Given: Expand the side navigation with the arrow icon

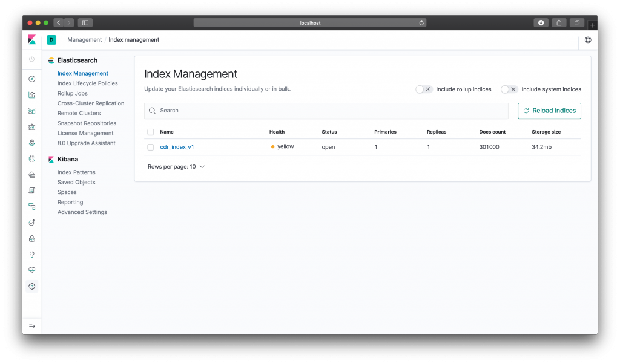Looking at the screenshot, I should pyautogui.click(x=32, y=327).
